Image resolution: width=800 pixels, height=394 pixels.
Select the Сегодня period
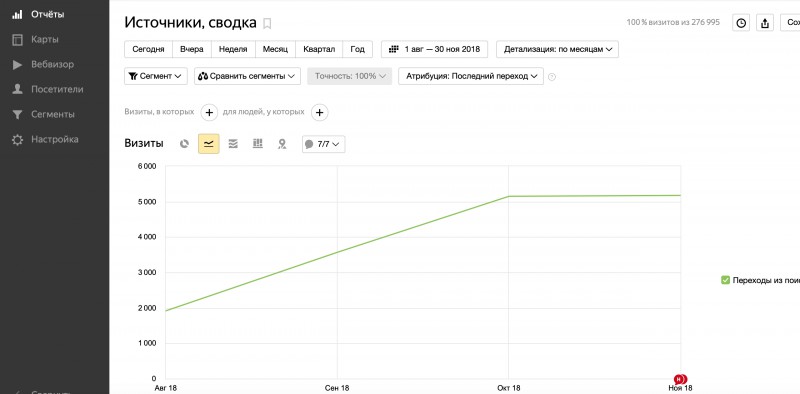[148, 50]
